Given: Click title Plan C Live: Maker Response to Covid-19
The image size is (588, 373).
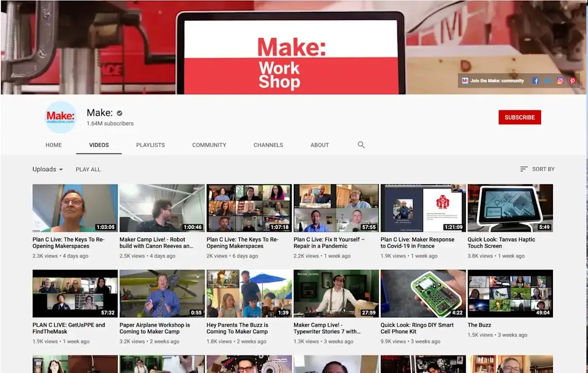Looking at the screenshot, I should pyautogui.click(x=417, y=243).
